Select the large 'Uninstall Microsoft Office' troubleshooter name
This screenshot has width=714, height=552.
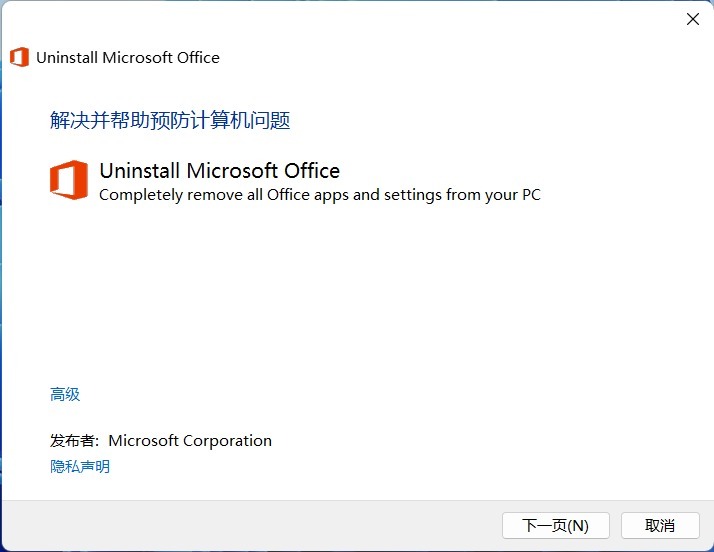(x=219, y=170)
